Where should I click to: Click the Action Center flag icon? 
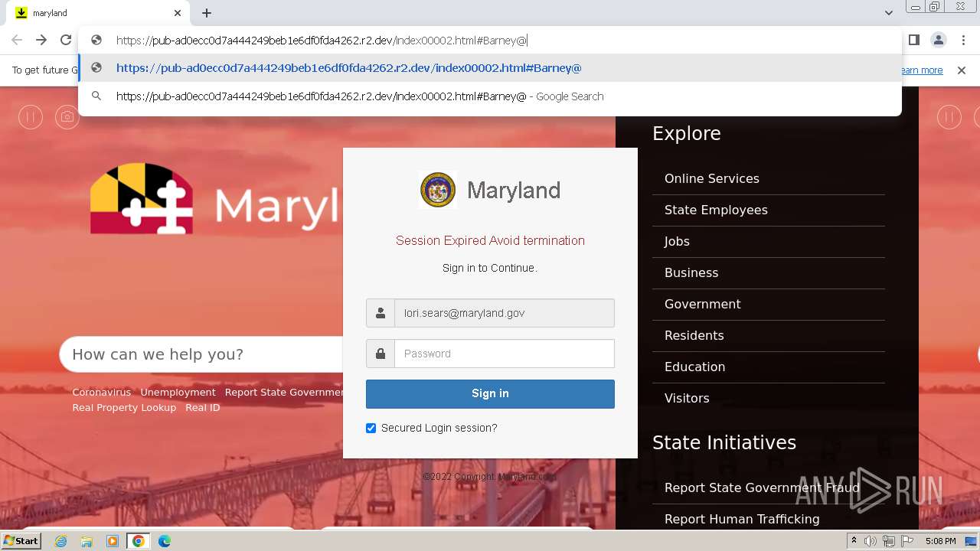[907, 541]
